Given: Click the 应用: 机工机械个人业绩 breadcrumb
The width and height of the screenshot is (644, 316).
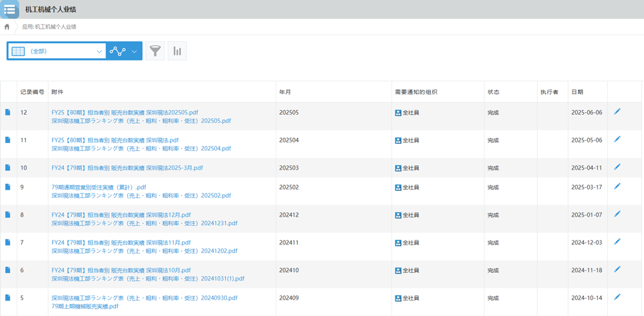Looking at the screenshot, I should tap(50, 27).
